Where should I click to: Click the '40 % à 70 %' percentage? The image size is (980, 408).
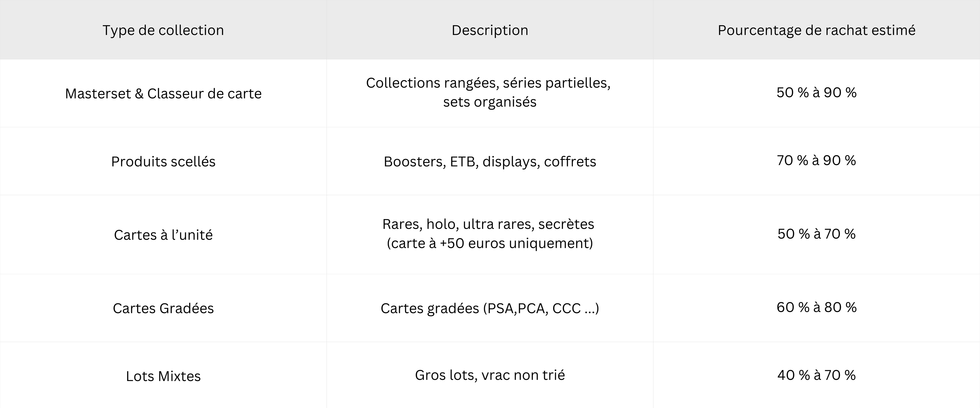click(x=816, y=375)
